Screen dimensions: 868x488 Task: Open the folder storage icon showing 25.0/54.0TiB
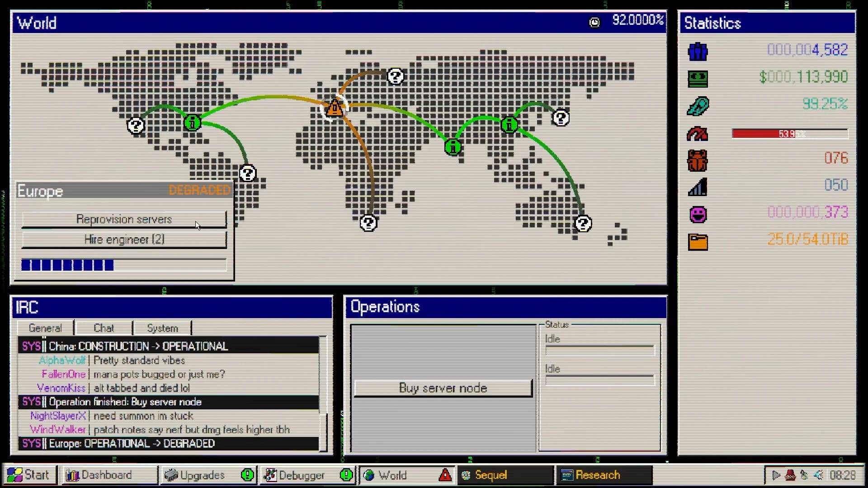(698, 241)
